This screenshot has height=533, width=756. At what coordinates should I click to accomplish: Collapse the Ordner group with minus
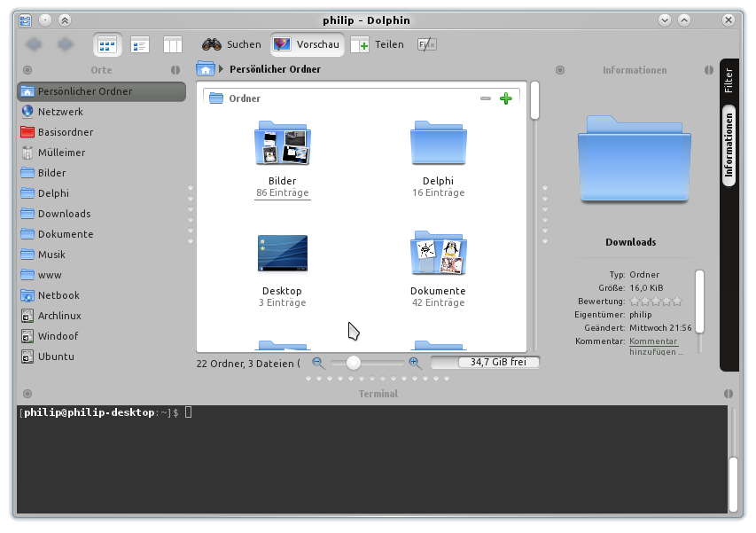[x=486, y=98]
